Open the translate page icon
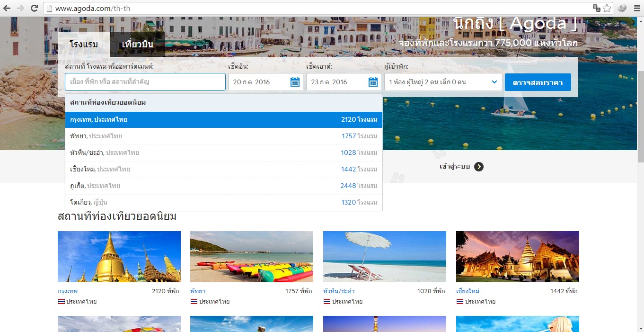The image size is (644, 332). [597, 8]
